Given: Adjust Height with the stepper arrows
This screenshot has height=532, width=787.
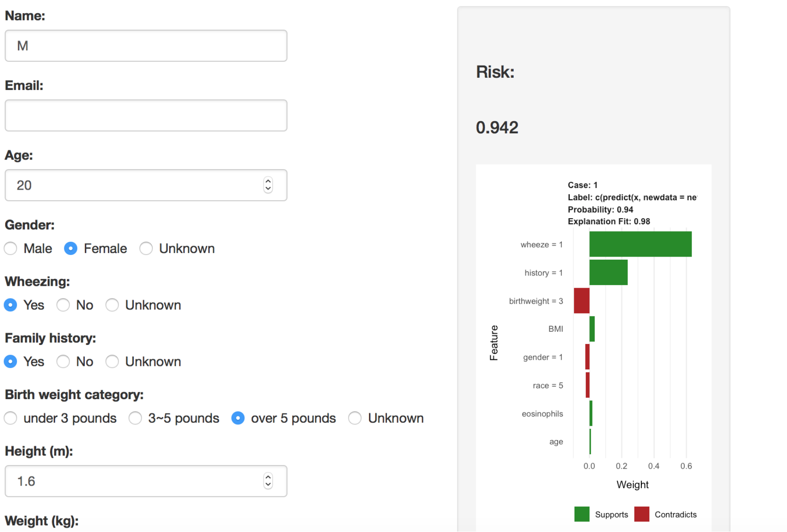Looking at the screenshot, I should (268, 481).
